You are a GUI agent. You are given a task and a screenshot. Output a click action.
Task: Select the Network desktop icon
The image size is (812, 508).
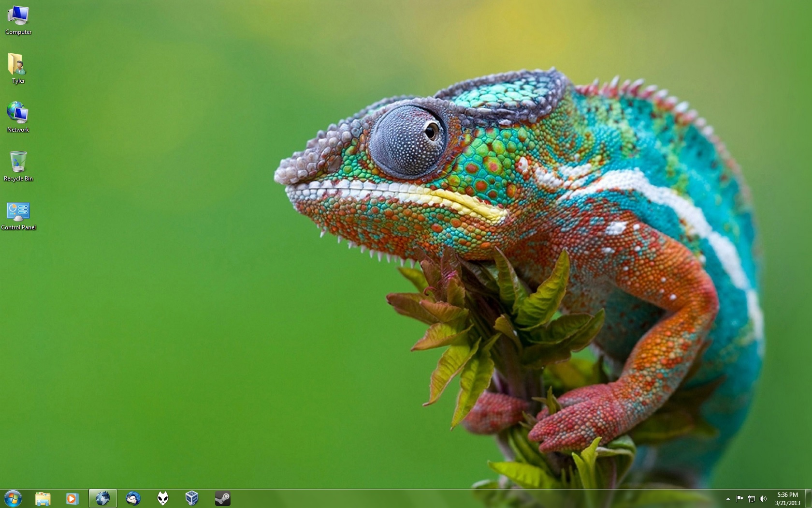[x=18, y=117]
